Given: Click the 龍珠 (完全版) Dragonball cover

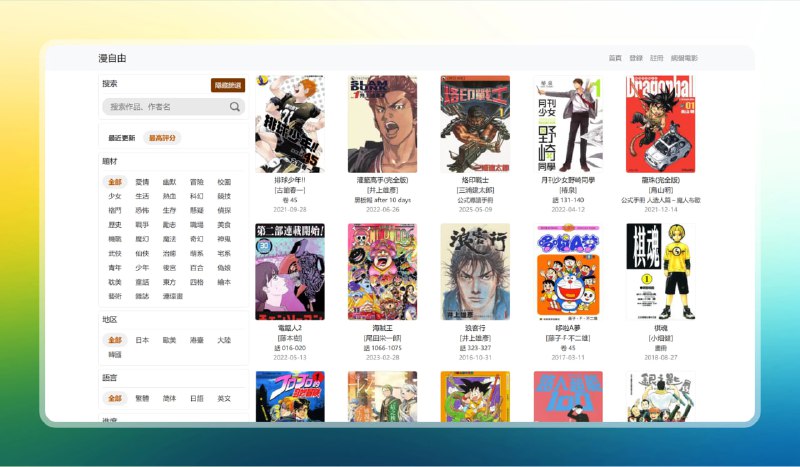Looking at the screenshot, I should pyautogui.click(x=660, y=124).
